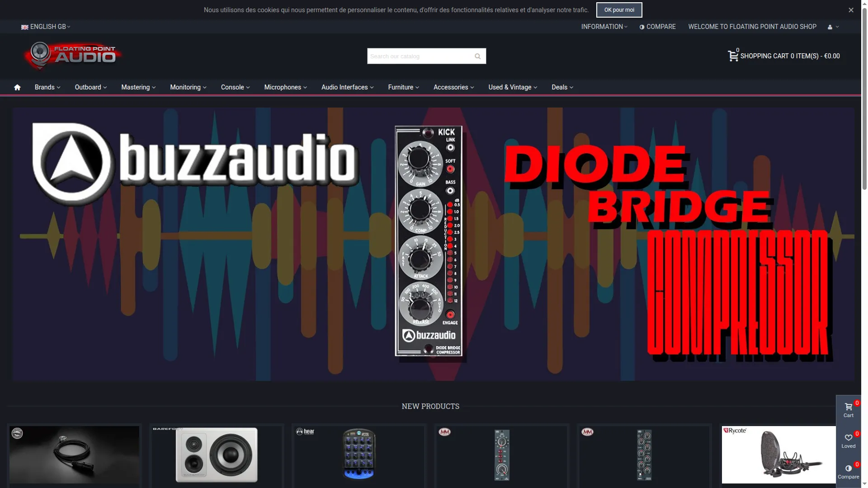Open the Mastering menu
Image resolution: width=868 pixels, height=488 pixels.
point(138,88)
